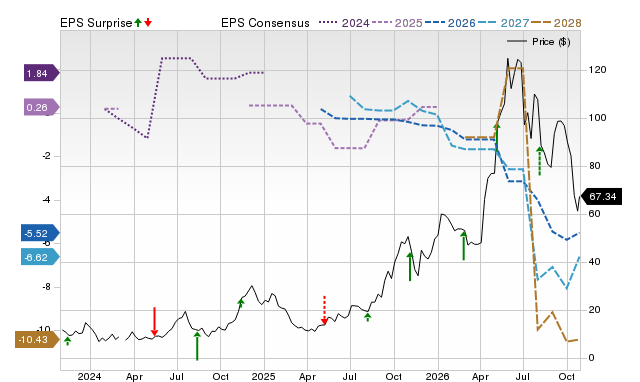Image resolution: width=640 pixels, height=382 pixels.
Task: Click the red down arrow in EPS Surprise legend
Action: click(x=148, y=22)
